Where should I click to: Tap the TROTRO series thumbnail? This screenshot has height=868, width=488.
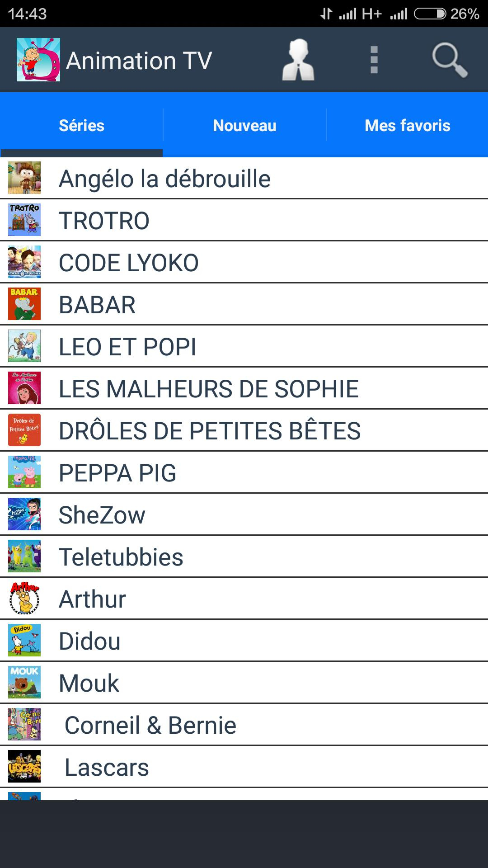[x=24, y=220]
